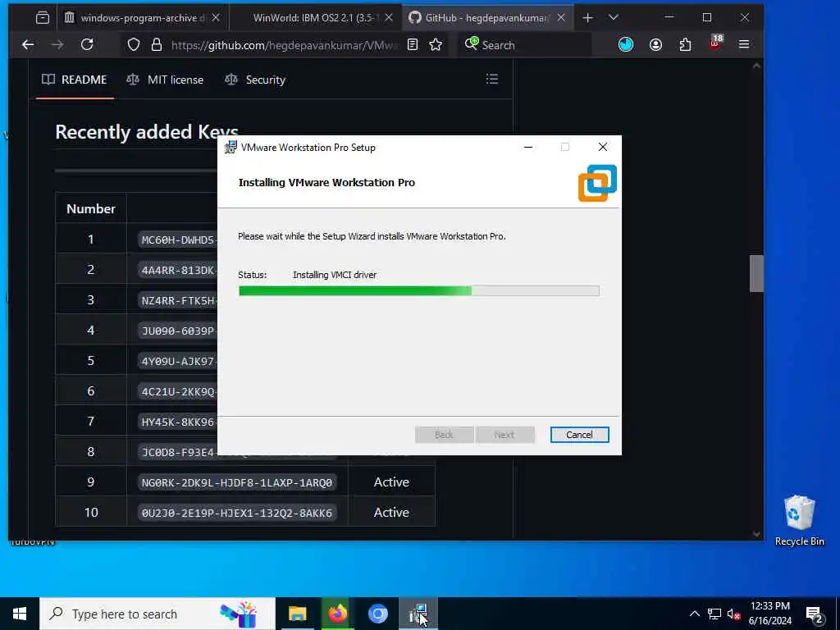Click the Number column header
840x630 pixels.
91,209
